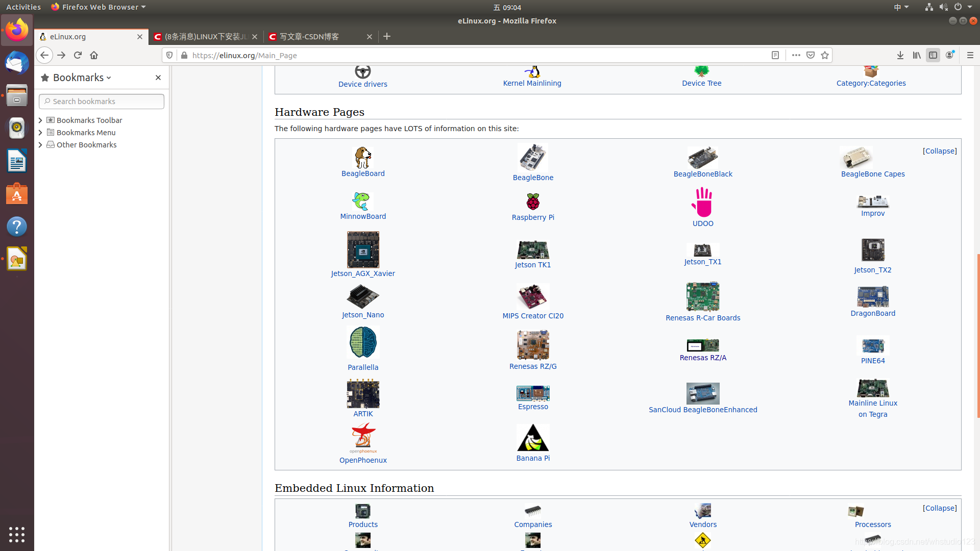This screenshot has width=980, height=551.
Task: Open the Kernel Mainlining link
Action: [532, 83]
